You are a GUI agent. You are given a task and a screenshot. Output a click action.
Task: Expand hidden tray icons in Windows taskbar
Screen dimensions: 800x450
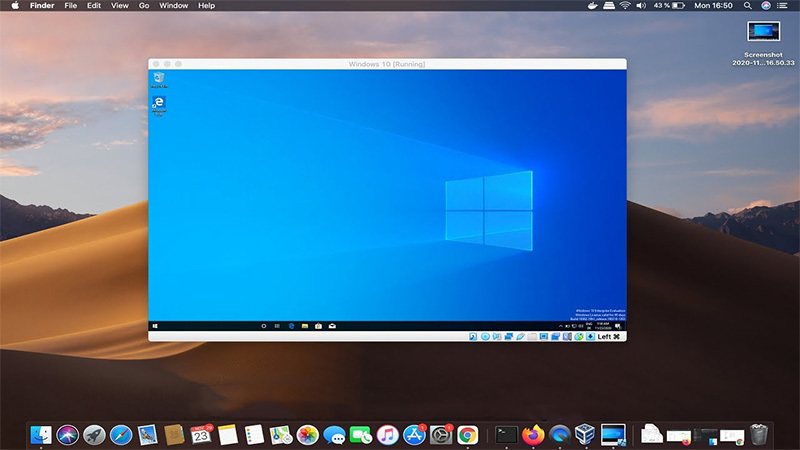pos(561,326)
